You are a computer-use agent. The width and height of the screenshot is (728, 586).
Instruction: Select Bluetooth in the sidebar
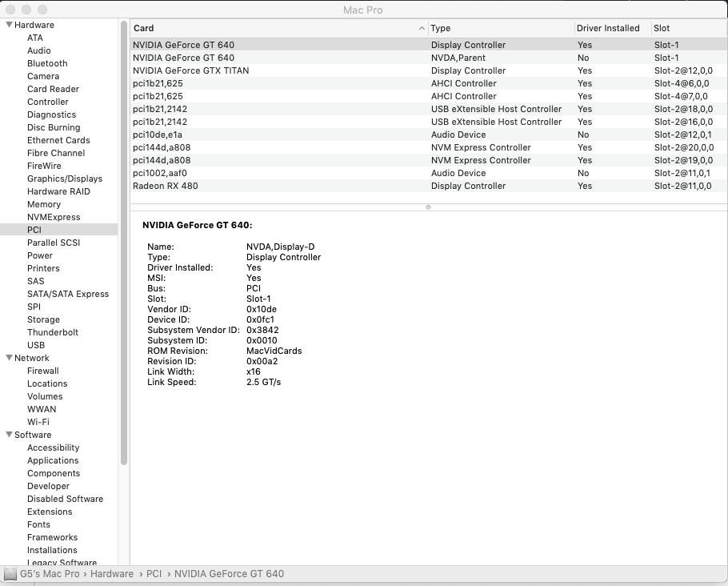tap(47, 63)
